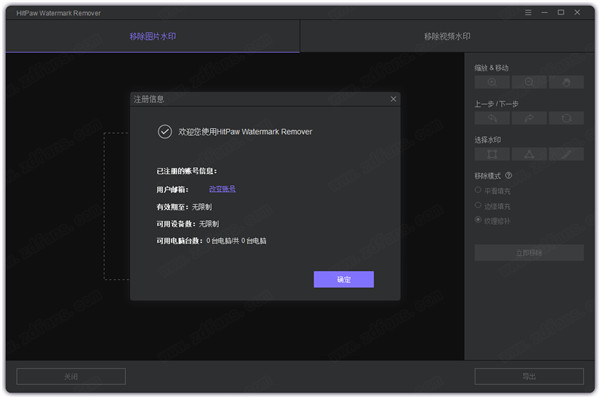Click the reset refresh icon
Screen dimensions: 600x398
tap(566, 118)
